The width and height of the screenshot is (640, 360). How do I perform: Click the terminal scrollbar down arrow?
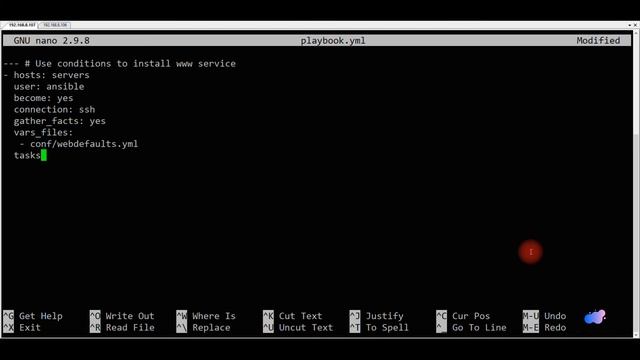(636, 335)
